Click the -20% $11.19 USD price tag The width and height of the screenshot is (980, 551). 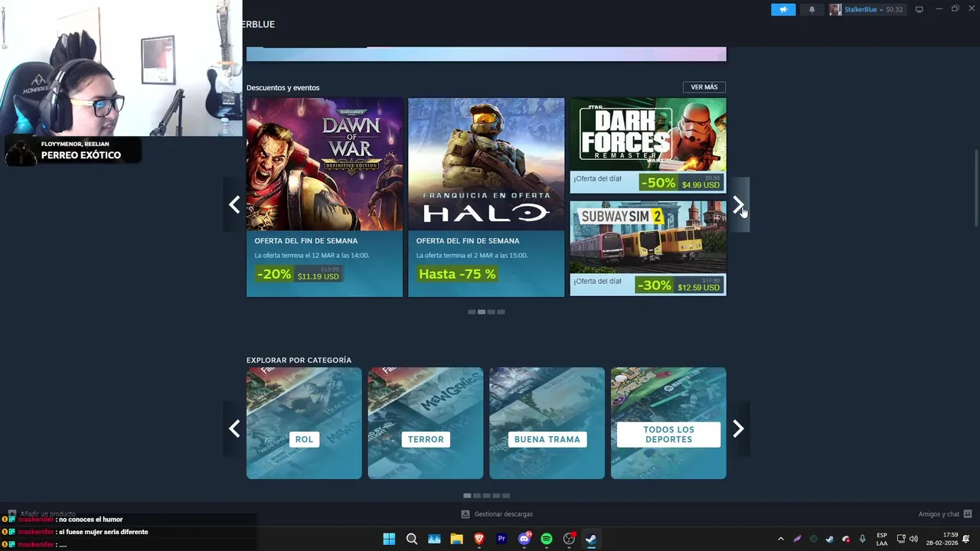298,273
